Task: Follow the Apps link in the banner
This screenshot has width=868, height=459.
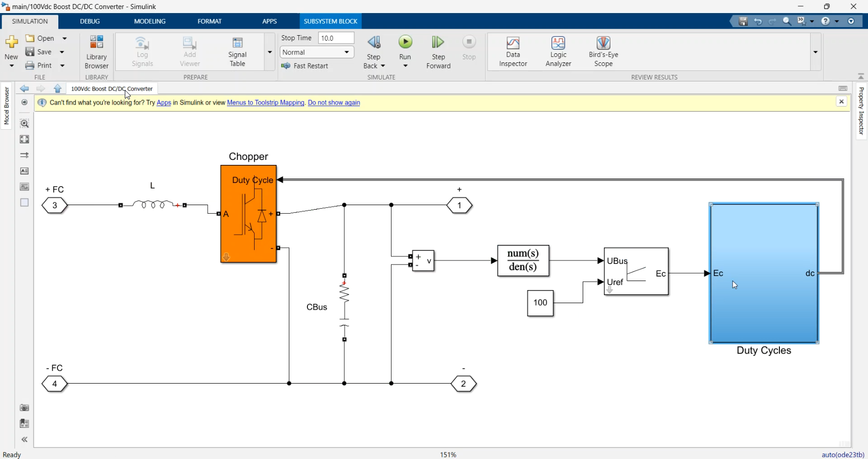Action: coord(164,103)
